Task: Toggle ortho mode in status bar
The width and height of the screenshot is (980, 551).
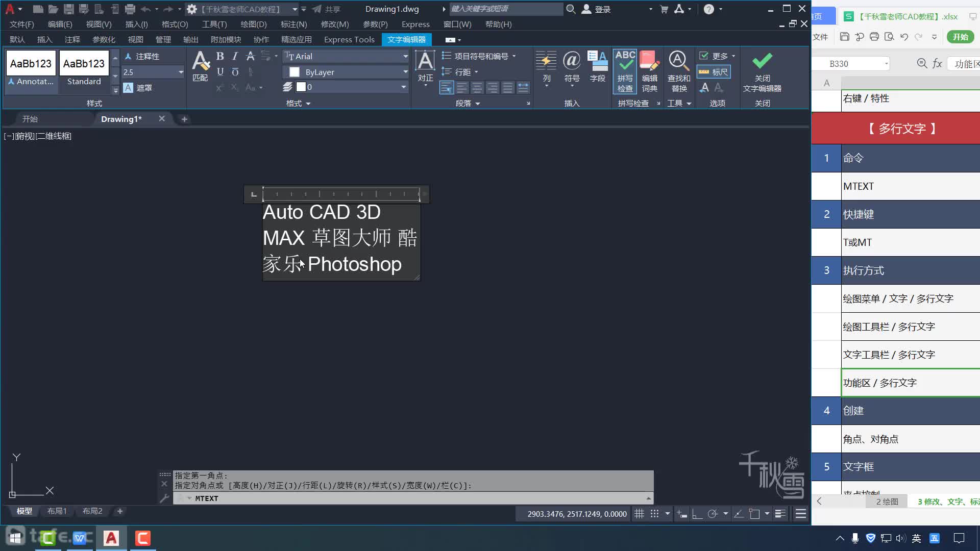Action: [697, 514]
